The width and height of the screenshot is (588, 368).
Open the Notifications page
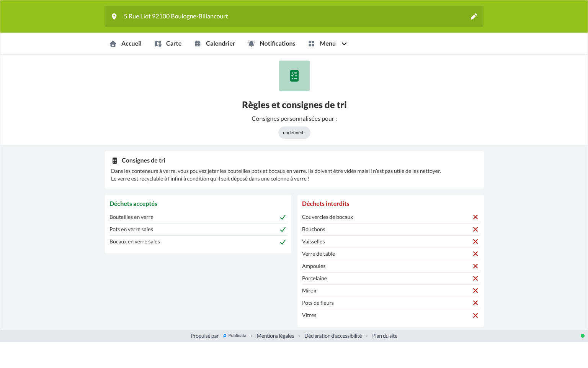(271, 44)
